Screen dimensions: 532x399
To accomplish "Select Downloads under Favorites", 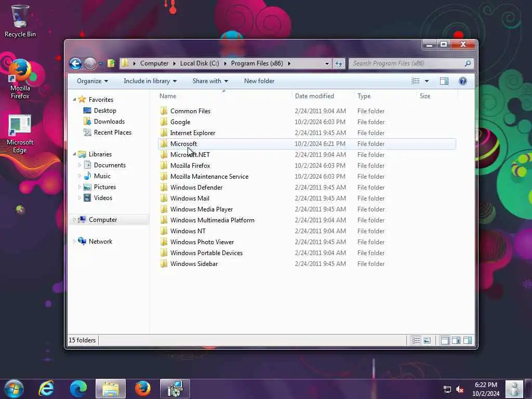I will coord(109,122).
